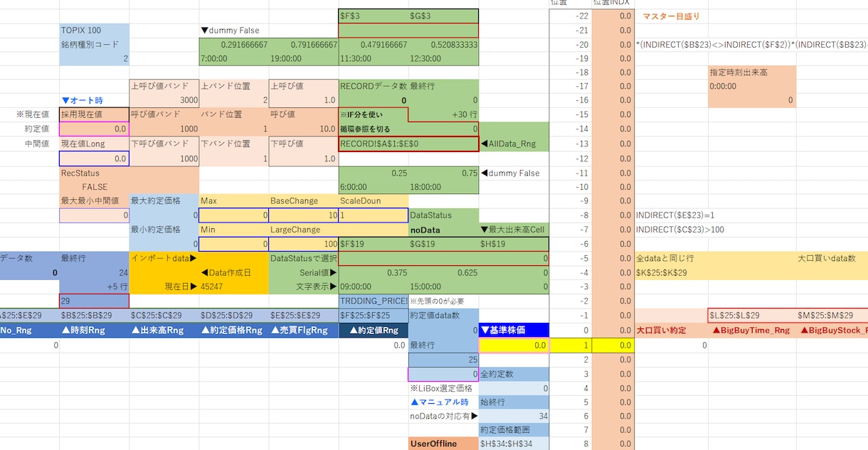Click the ▲マニュアル時 label
Image resolution: width=868 pixels, height=450 pixels.
443,402
